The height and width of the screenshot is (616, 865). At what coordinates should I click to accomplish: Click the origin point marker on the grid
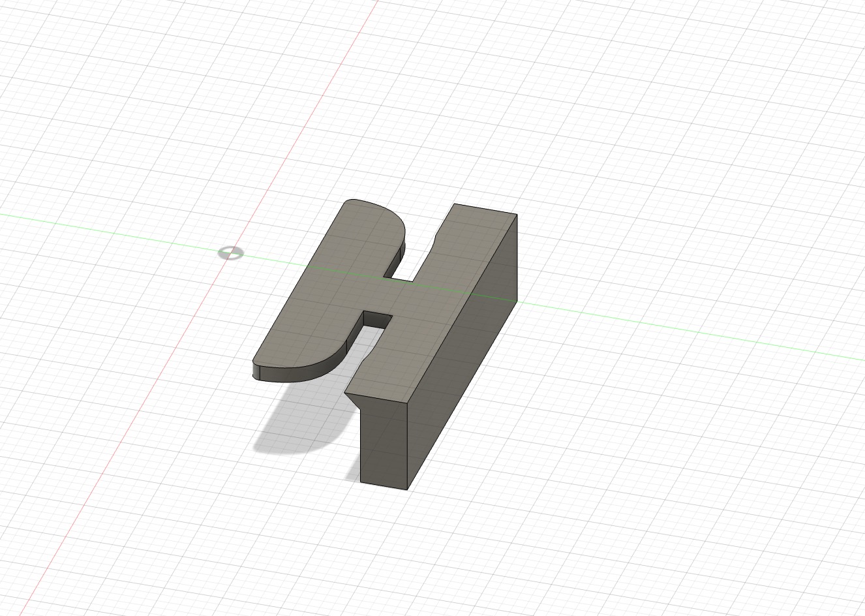(230, 253)
